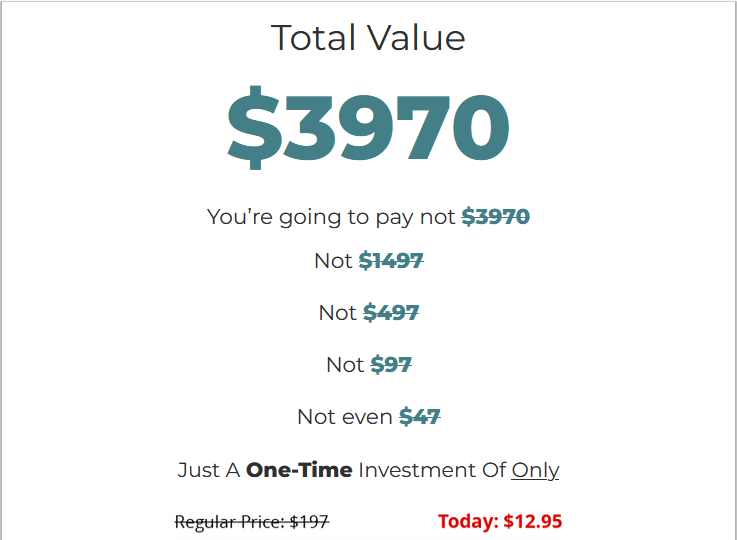This screenshot has width=737, height=540.
Task: Click "Just A" starting the investment line
Action: click(208, 470)
